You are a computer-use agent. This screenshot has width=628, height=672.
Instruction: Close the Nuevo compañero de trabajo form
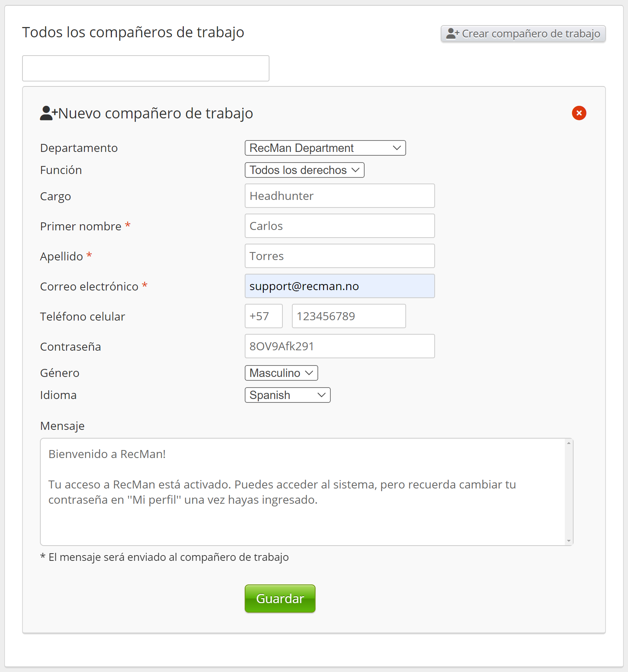click(x=579, y=113)
